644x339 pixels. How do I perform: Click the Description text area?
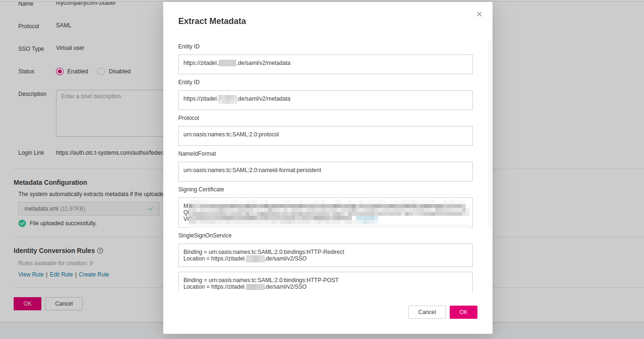[109, 113]
